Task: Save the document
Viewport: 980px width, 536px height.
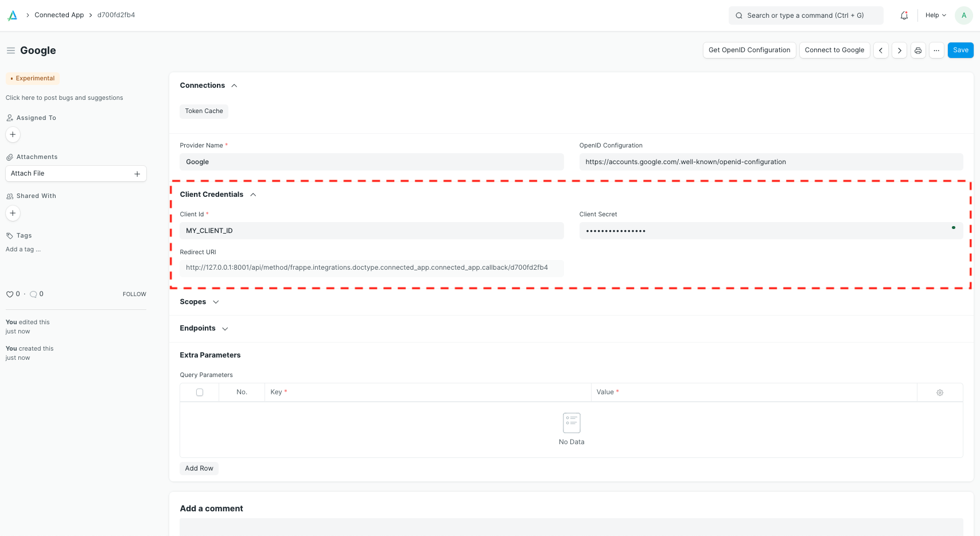Action: pyautogui.click(x=960, y=51)
